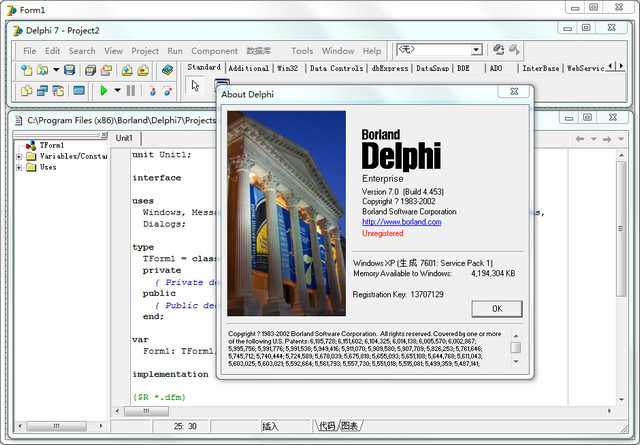The image size is (640, 445).
Task: Open the Window menu
Action: 338,51
